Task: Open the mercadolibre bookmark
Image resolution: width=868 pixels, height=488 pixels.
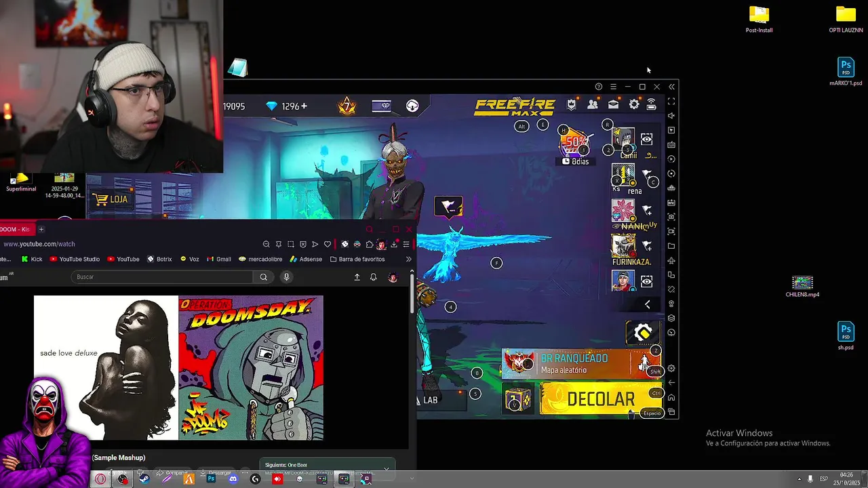Action: [x=260, y=259]
